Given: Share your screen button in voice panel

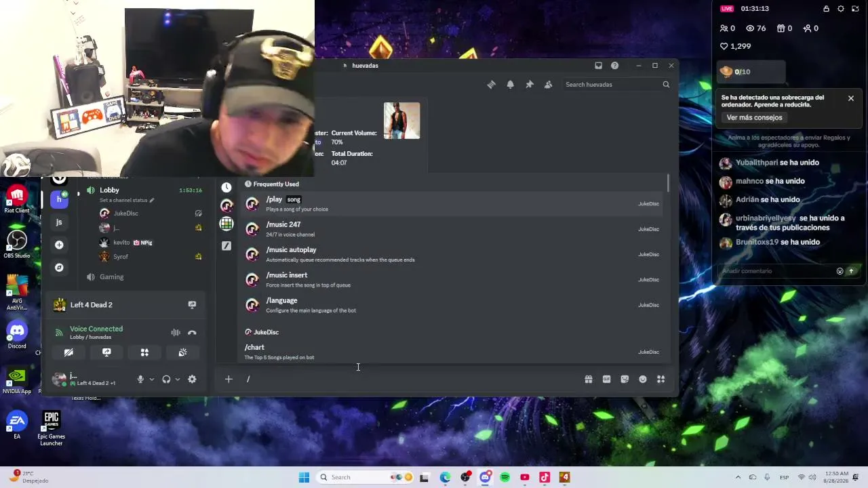Looking at the screenshot, I should (106, 352).
